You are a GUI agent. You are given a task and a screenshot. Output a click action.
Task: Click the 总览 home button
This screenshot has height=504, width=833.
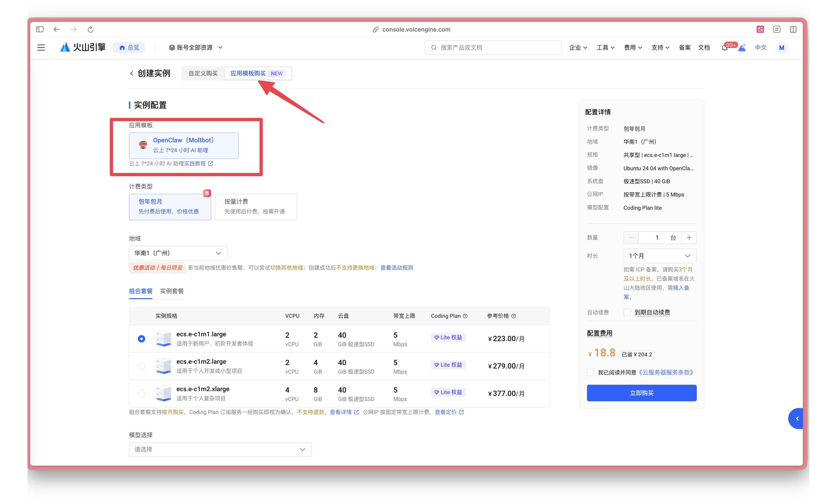click(129, 48)
